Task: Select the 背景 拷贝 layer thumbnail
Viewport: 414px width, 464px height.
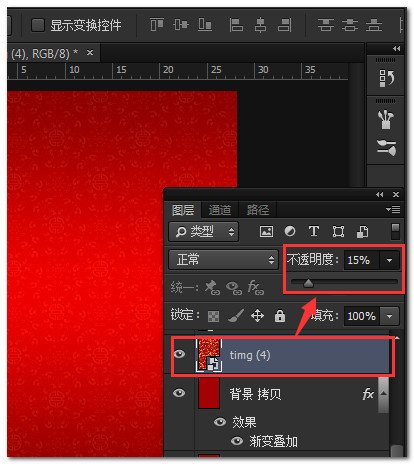Action: tap(209, 393)
